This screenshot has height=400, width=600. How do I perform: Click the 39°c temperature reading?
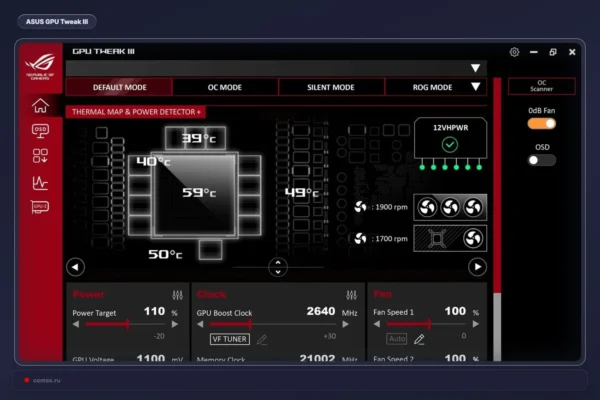click(199, 138)
